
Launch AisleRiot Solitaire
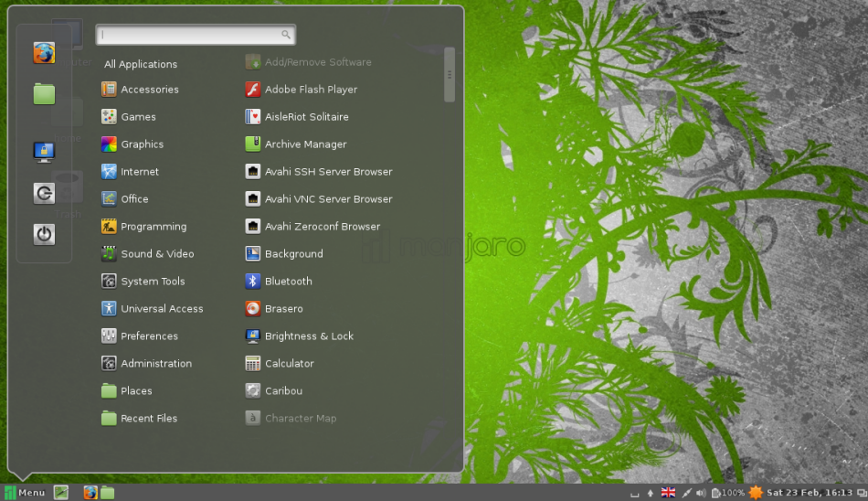tap(297, 117)
